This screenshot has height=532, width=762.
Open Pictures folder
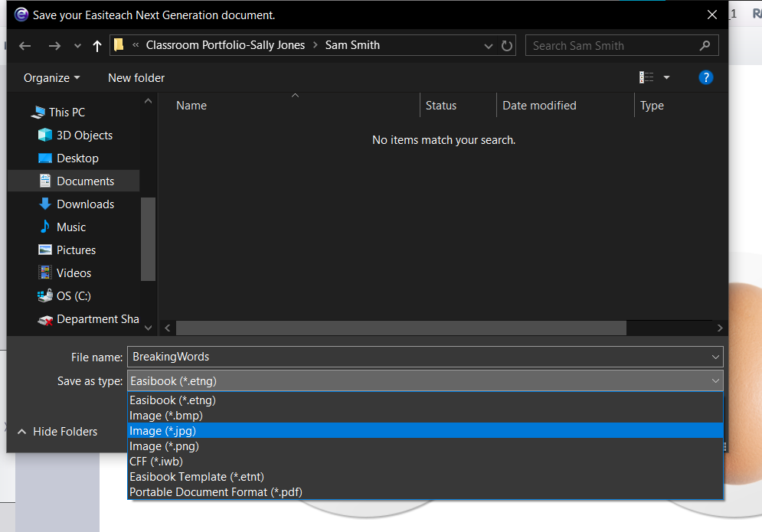point(76,250)
